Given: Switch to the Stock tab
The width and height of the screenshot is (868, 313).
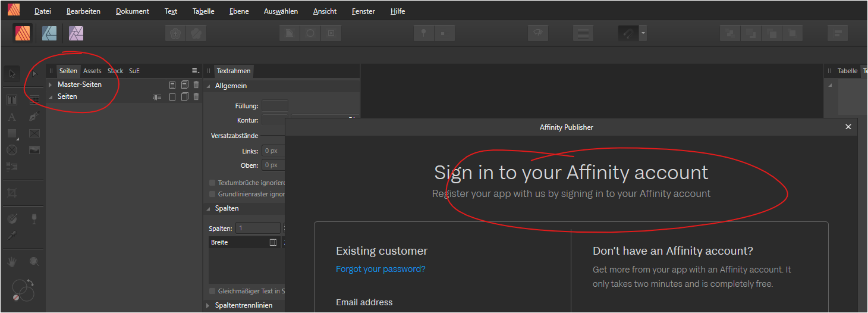Looking at the screenshot, I should click(x=115, y=71).
